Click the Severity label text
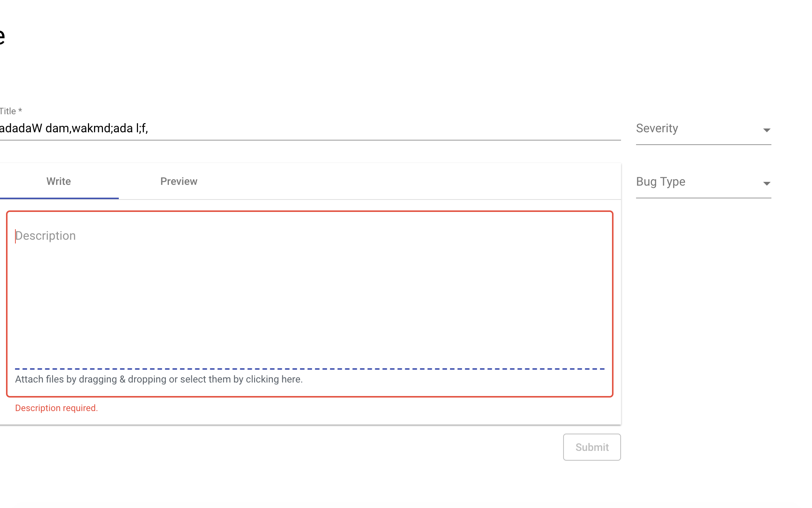 point(657,129)
